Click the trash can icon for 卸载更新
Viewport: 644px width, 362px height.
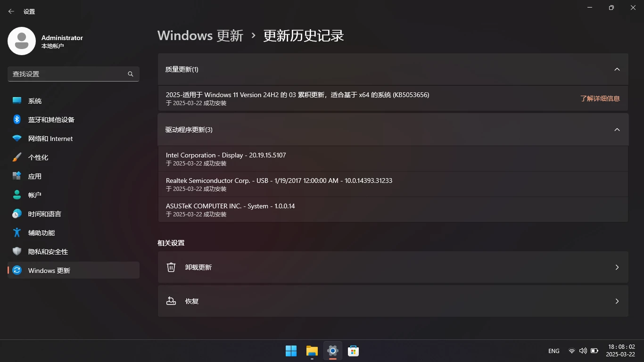click(x=171, y=267)
